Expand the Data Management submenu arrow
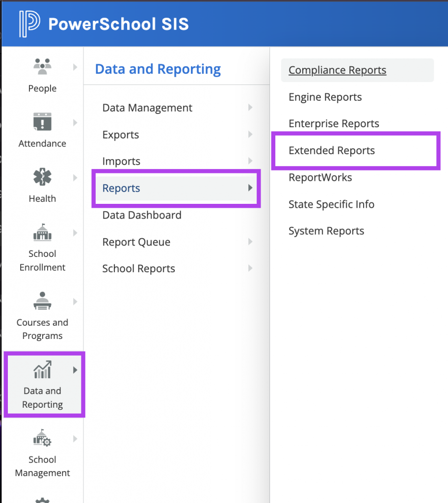 [x=250, y=108]
